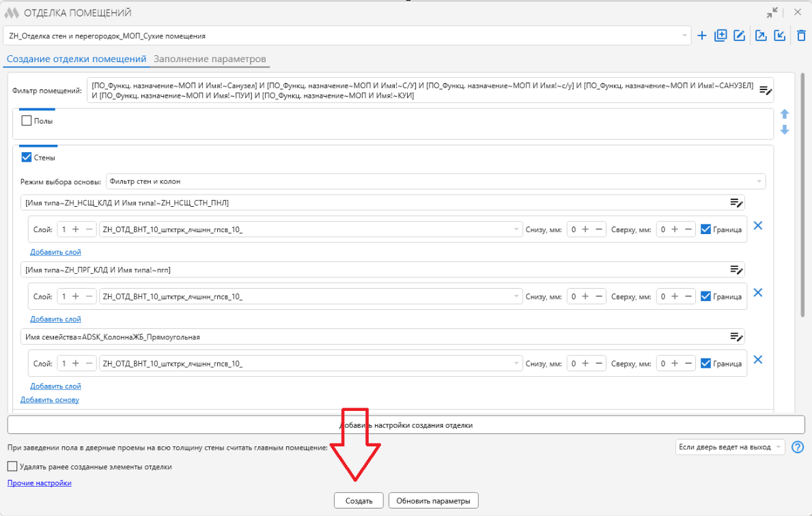Click the plus icon to add new configuration
812x516 pixels.
[x=701, y=35]
